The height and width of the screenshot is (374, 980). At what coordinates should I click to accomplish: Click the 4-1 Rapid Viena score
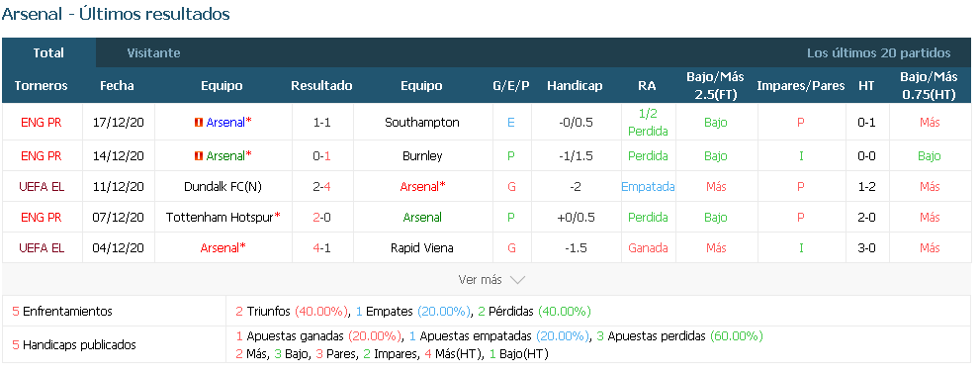(x=321, y=247)
